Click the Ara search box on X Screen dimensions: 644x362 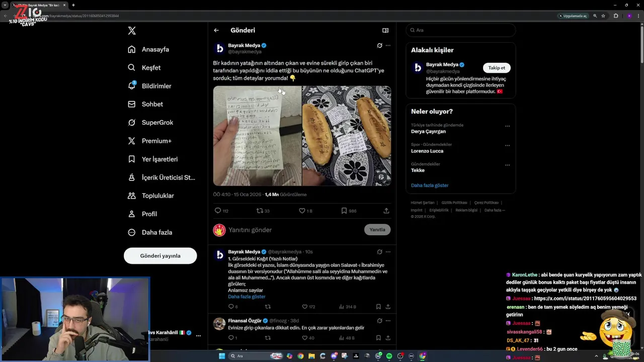click(x=461, y=30)
